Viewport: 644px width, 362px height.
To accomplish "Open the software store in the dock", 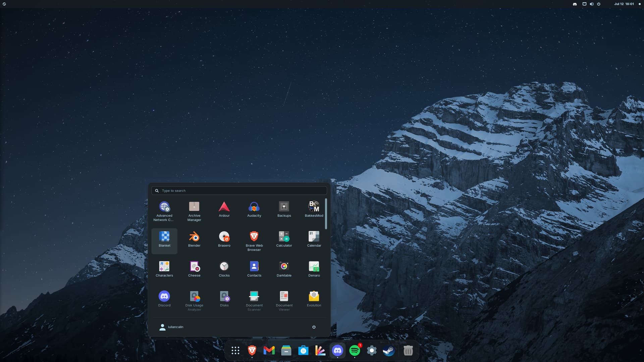I will (303, 351).
